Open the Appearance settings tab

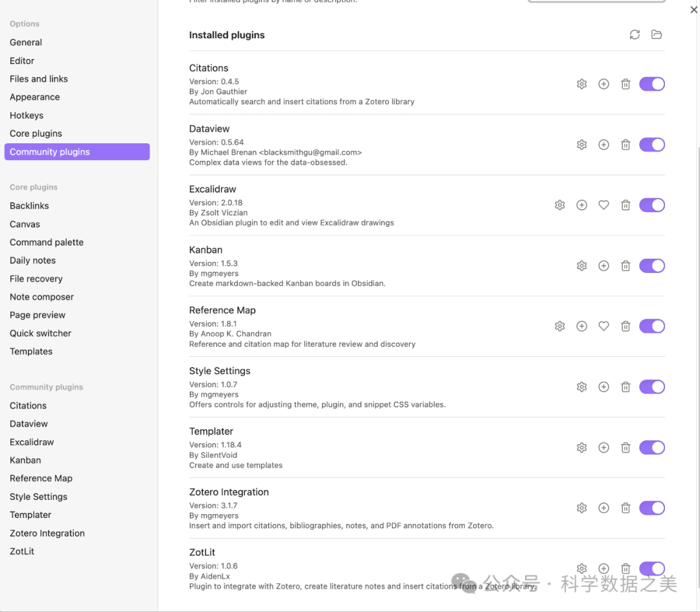tap(35, 97)
